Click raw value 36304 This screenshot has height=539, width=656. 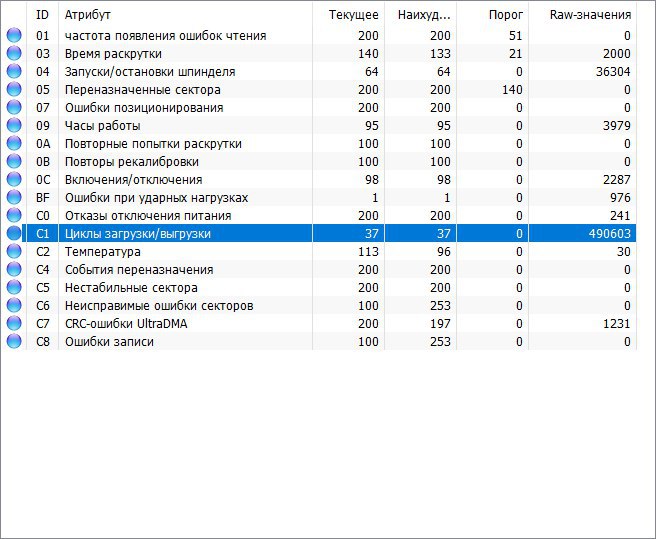pyautogui.click(x=613, y=72)
